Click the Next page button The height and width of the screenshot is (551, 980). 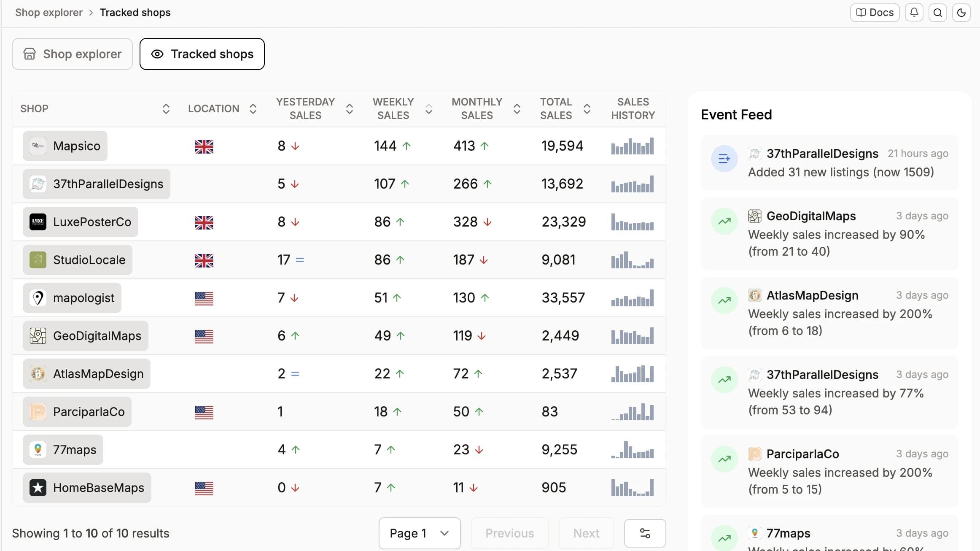point(586,533)
